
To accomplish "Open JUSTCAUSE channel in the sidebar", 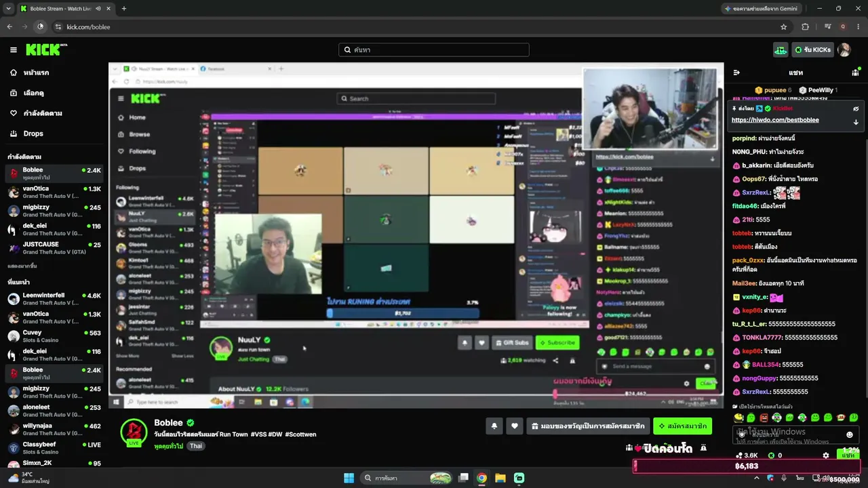I will point(54,247).
